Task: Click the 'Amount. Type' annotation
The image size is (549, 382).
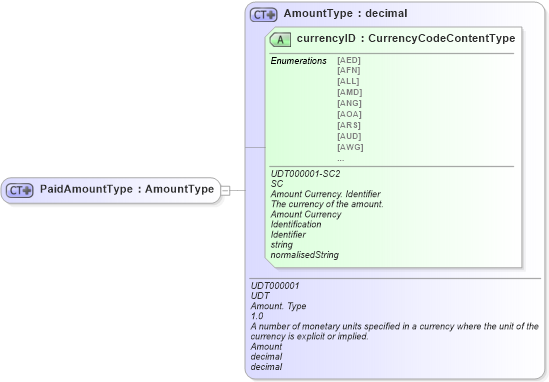Action: [278, 306]
